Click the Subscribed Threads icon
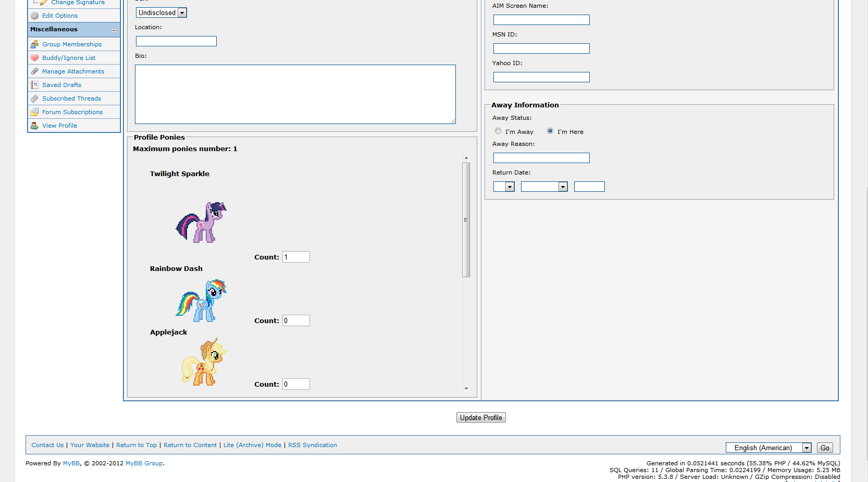This screenshot has width=868, height=482. [34, 98]
